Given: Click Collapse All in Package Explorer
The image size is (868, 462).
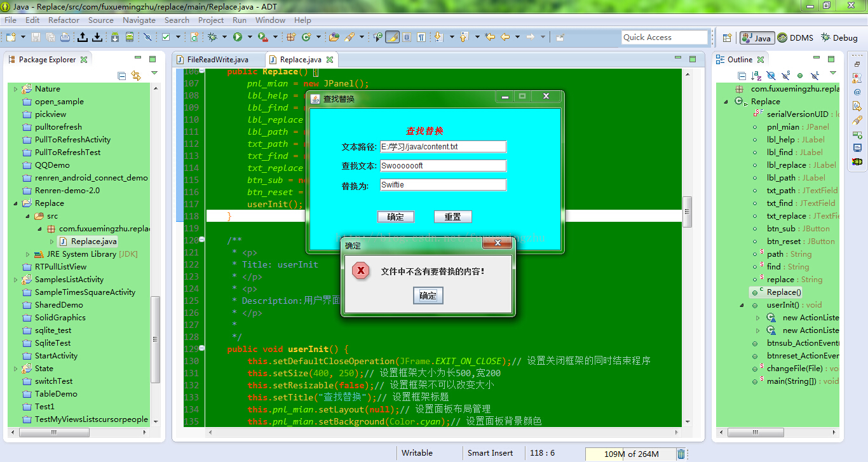Looking at the screenshot, I should (121, 76).
